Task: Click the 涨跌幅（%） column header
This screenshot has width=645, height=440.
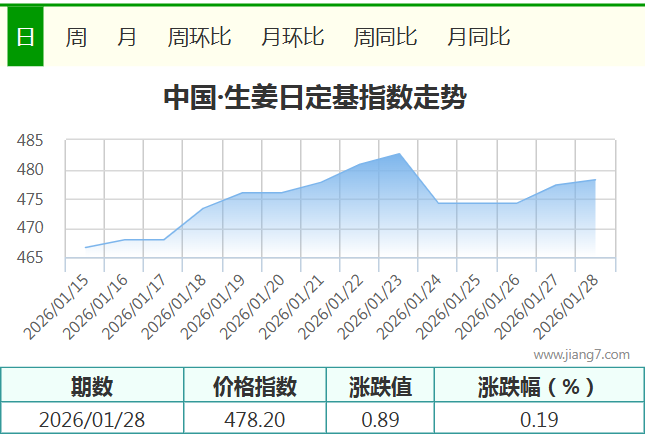Action: 538,386
